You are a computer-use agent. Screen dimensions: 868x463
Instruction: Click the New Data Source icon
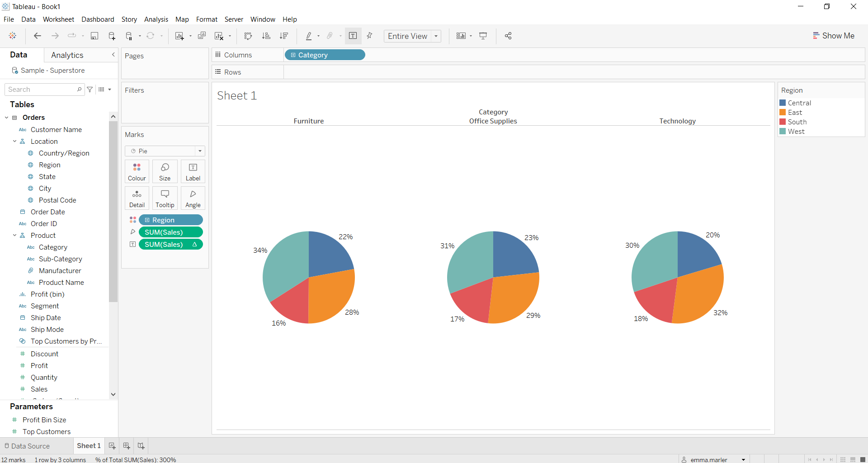click(x=112, y=36)
